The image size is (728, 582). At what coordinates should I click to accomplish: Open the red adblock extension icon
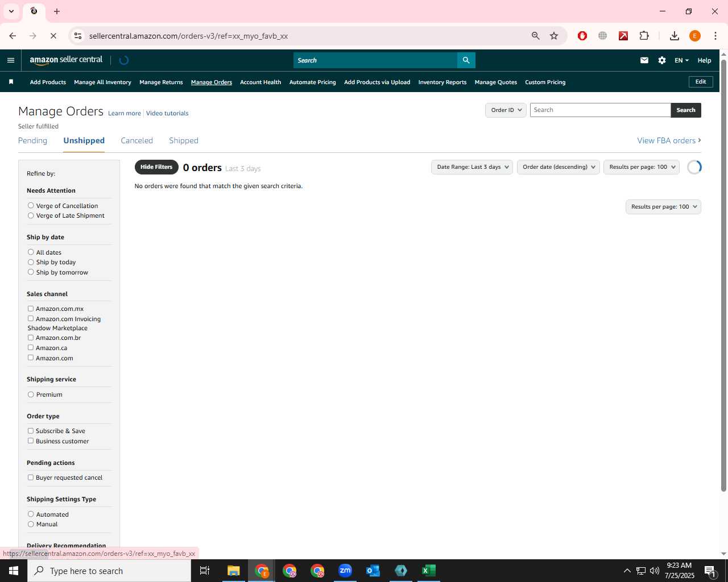(582, 36)
